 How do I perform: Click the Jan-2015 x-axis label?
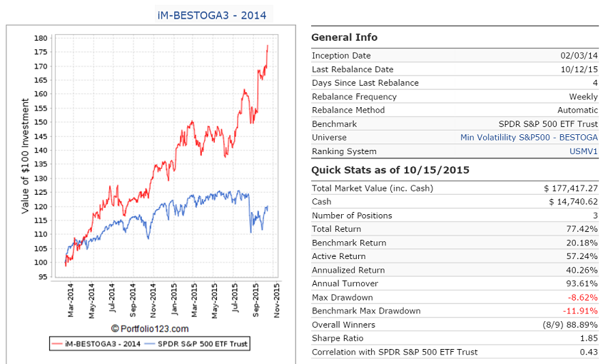pyautogui.click(x=174, y=299)
